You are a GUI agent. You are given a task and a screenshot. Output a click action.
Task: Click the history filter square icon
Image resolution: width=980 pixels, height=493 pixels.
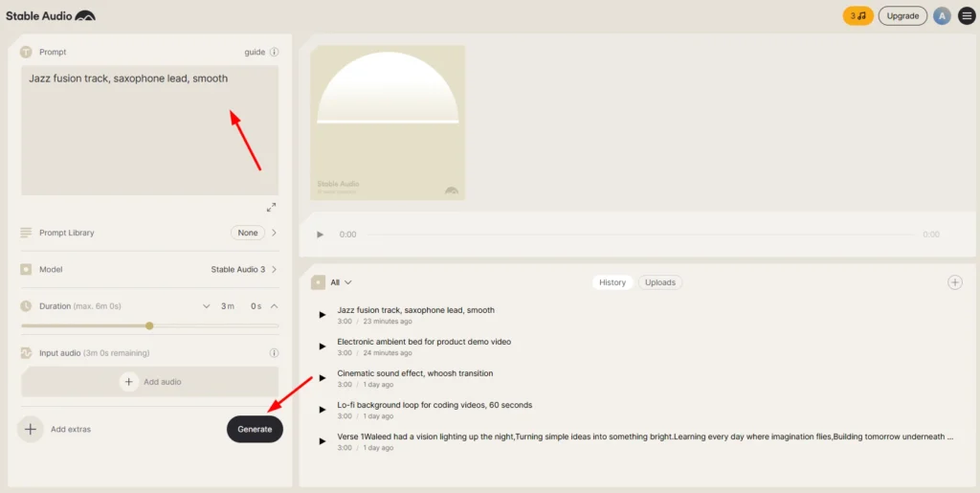pos(318,282)
